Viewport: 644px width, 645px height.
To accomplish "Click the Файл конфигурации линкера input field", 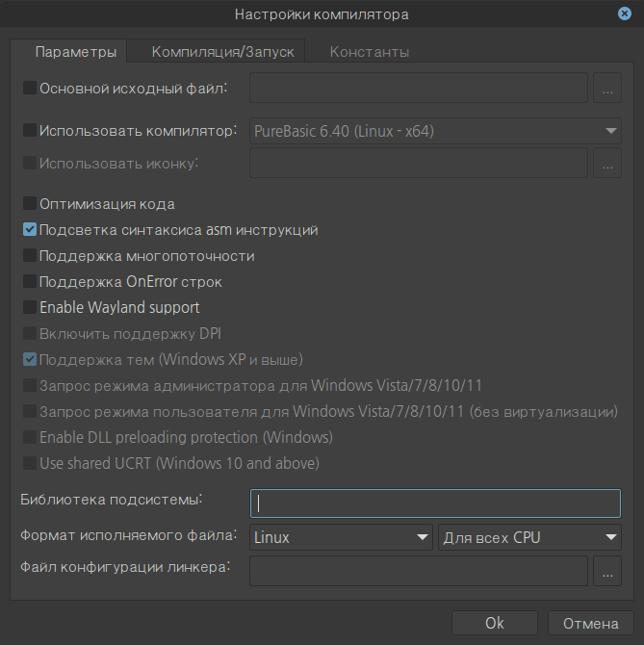I will pos(418,572).
